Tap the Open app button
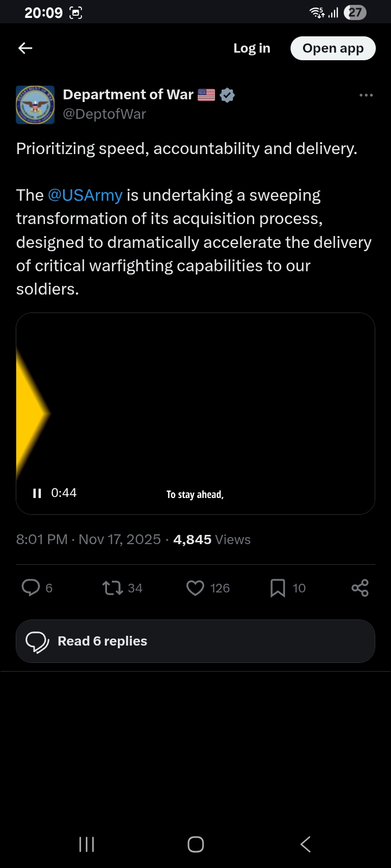391x868 pixels. 333,48
